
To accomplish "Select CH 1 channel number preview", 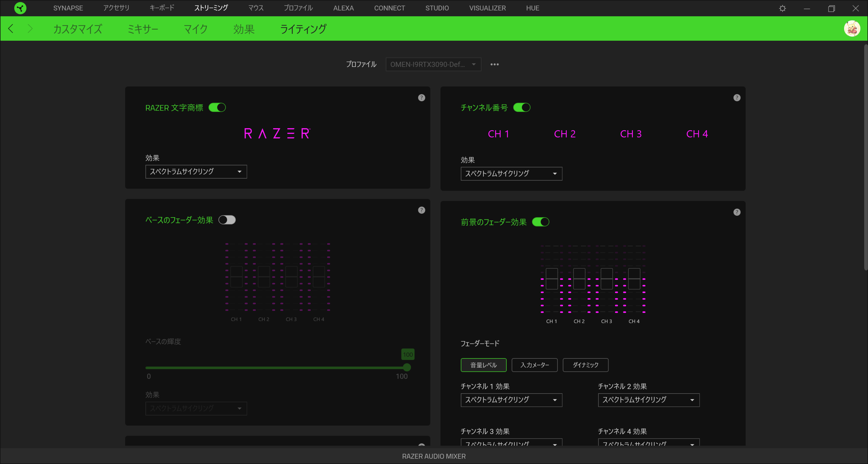I will point(498,134).
